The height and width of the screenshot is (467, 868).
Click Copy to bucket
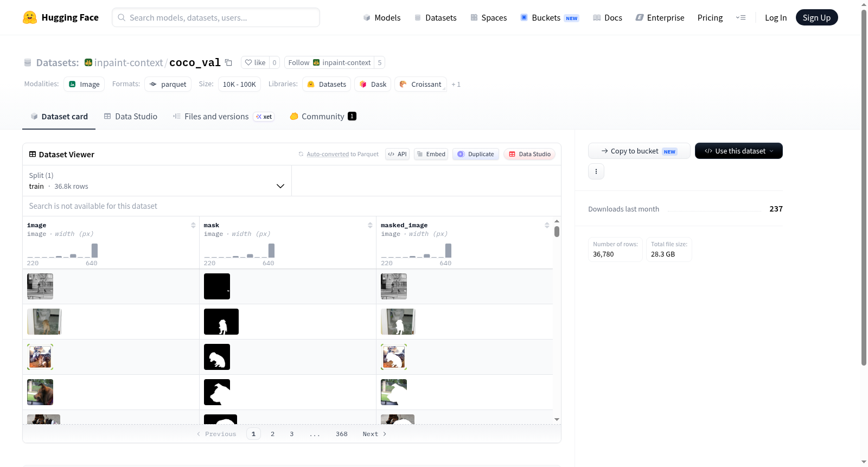point(639,151)
